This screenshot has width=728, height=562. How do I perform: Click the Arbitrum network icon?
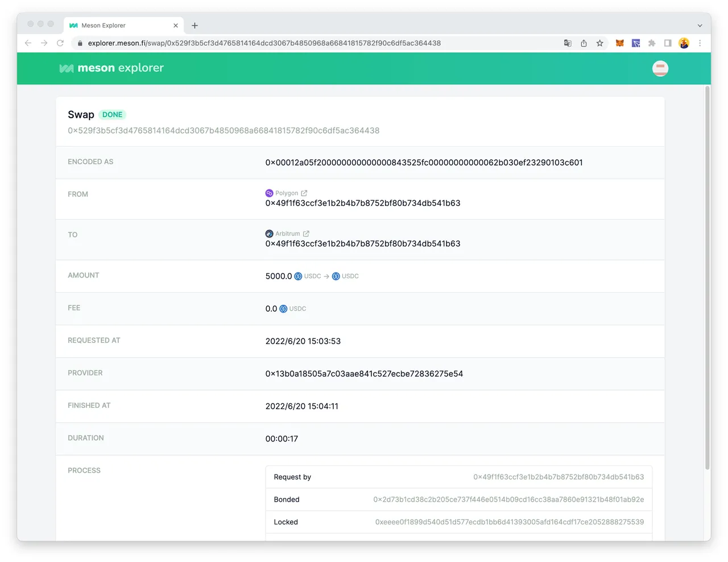[269, 234]
